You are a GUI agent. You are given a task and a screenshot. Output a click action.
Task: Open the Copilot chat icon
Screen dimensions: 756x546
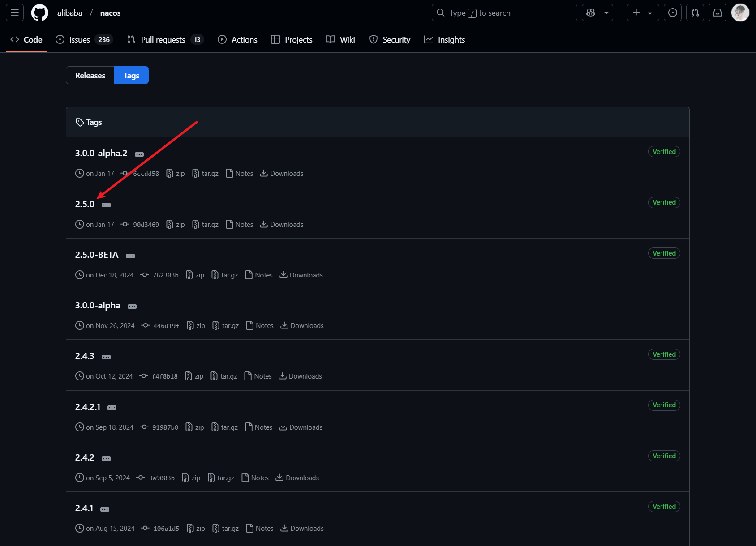[x=591, y=13]
